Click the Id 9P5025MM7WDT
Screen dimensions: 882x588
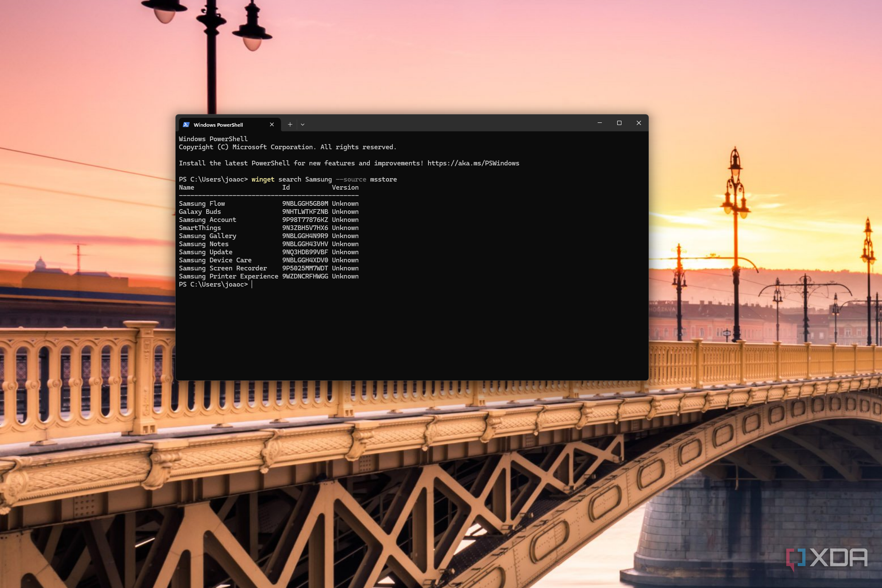(x=305, y=268)
